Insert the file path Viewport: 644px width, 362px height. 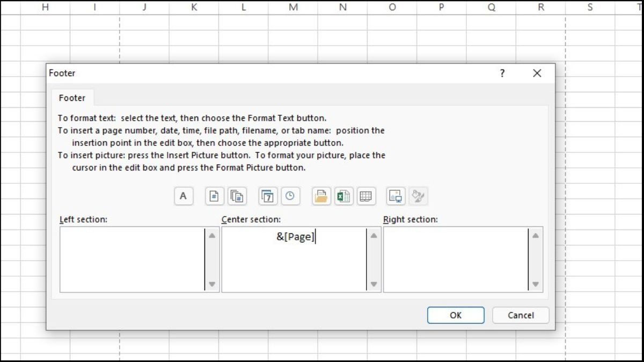(320, 196)
